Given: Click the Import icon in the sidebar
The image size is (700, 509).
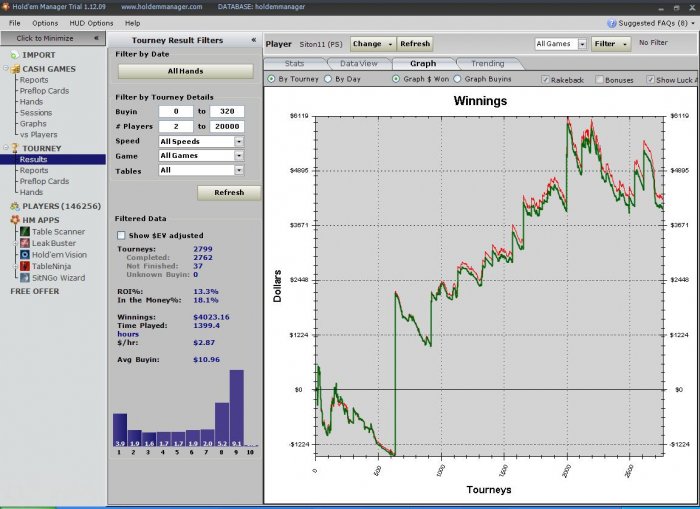Looking at the screenshot, I should [x=15, y=55].
